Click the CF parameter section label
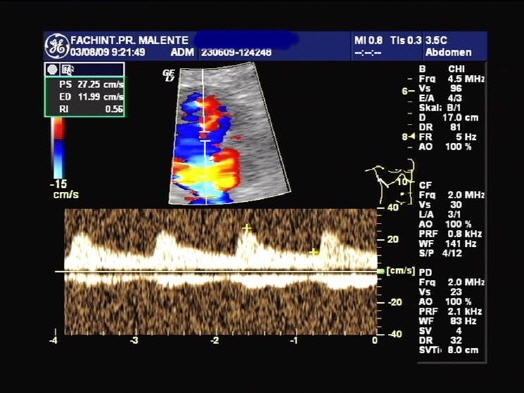 (x=425, y=185)
